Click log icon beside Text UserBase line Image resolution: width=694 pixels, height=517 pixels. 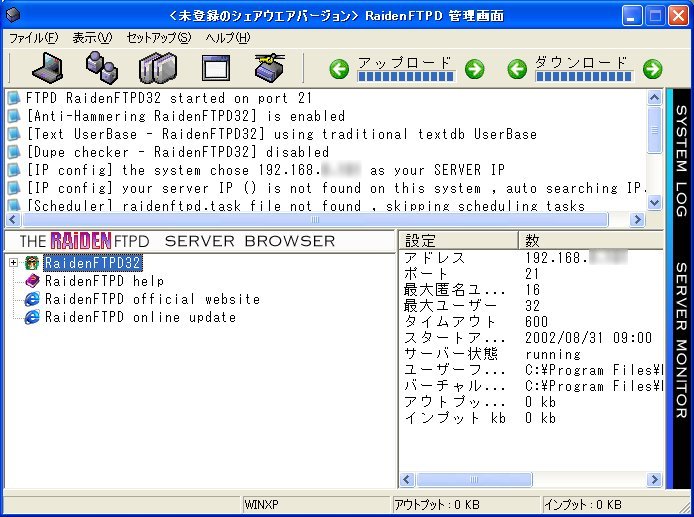14,134
